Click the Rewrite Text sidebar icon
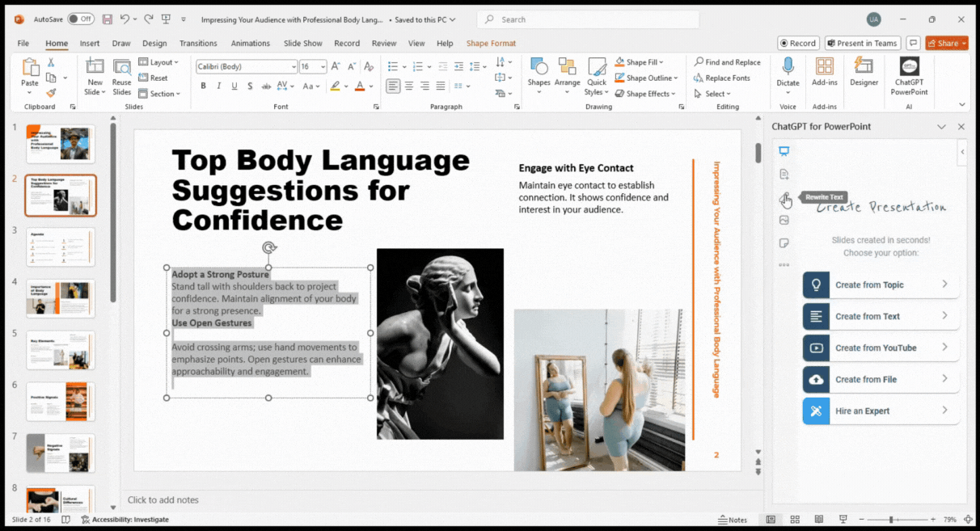 click(784, 197)
